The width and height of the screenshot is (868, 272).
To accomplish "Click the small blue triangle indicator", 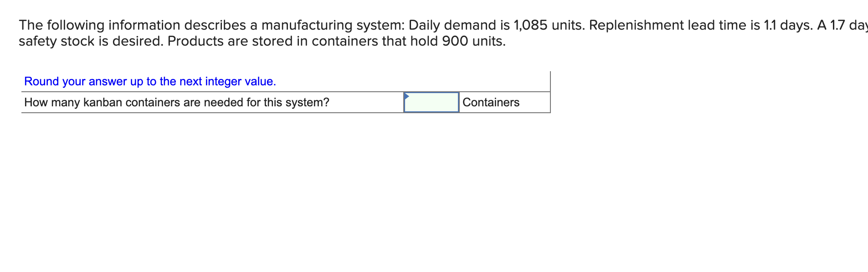I will coord(407,95).
